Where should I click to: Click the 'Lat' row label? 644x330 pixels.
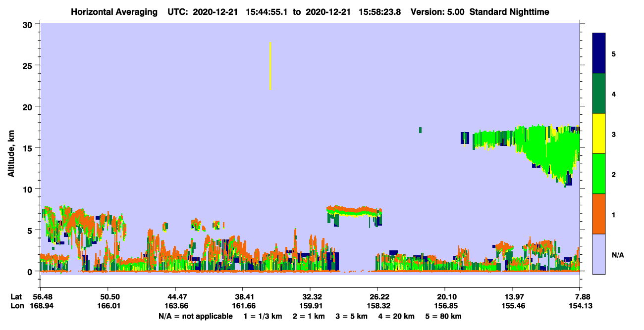click(16, 296)
